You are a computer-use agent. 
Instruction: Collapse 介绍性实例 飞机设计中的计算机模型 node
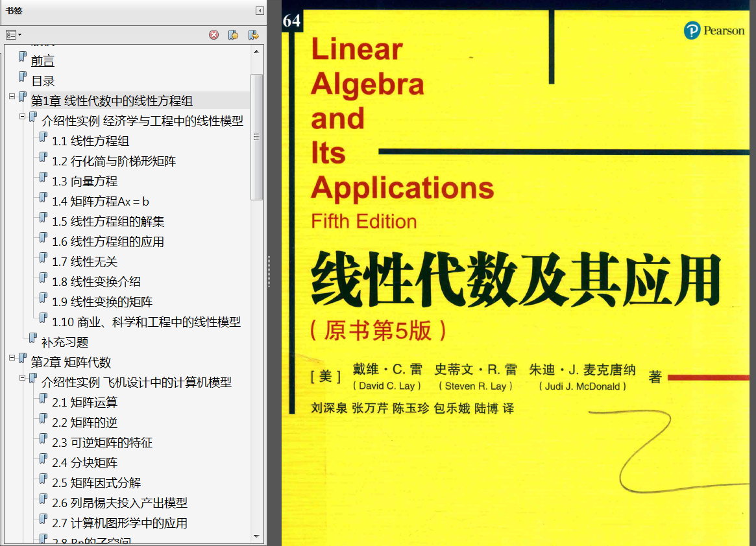pos(22,378)
